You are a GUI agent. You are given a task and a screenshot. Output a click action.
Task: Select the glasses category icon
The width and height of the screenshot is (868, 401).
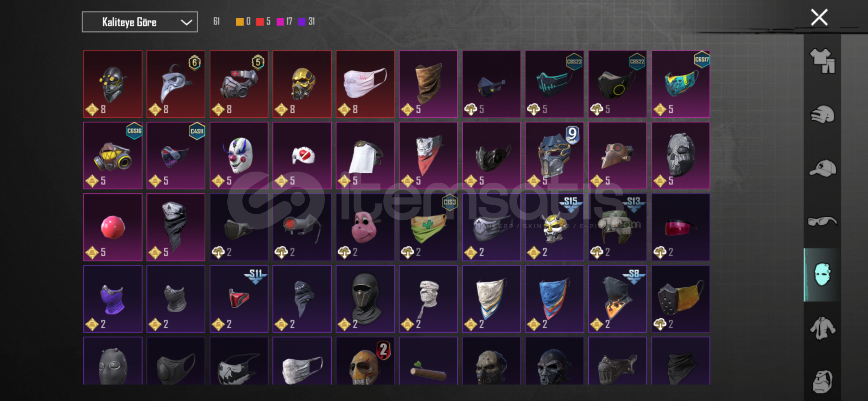point(822,222)
